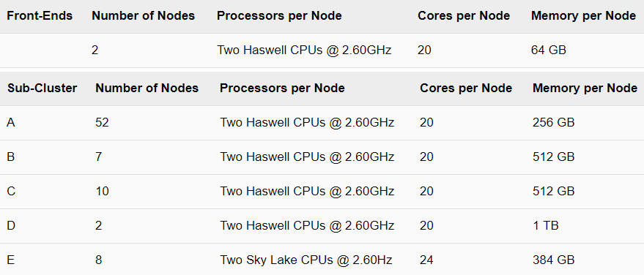Click the Two Sky Lake CPUs cell
This screenshot has width=644, height=275.
coord(306,260)
